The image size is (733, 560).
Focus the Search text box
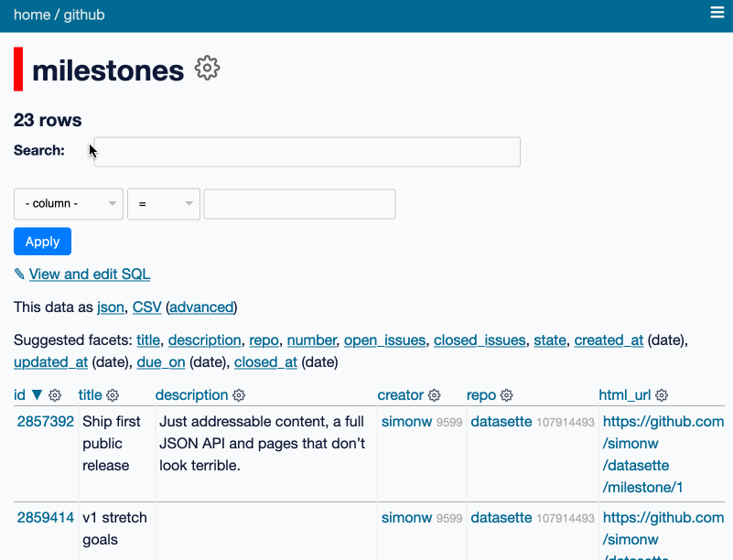click(x=307, y=152)
